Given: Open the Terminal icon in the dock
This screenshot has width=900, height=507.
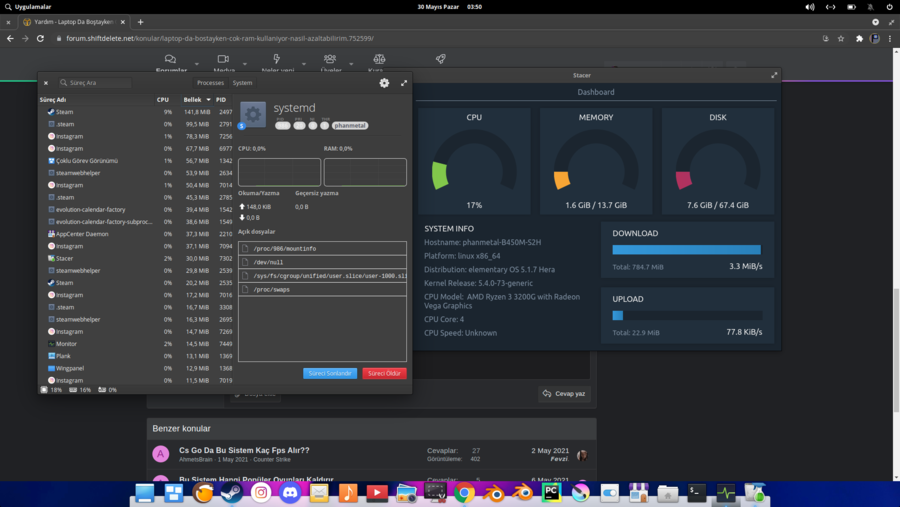Looking at the screenshot, I should tap(697, 493).
